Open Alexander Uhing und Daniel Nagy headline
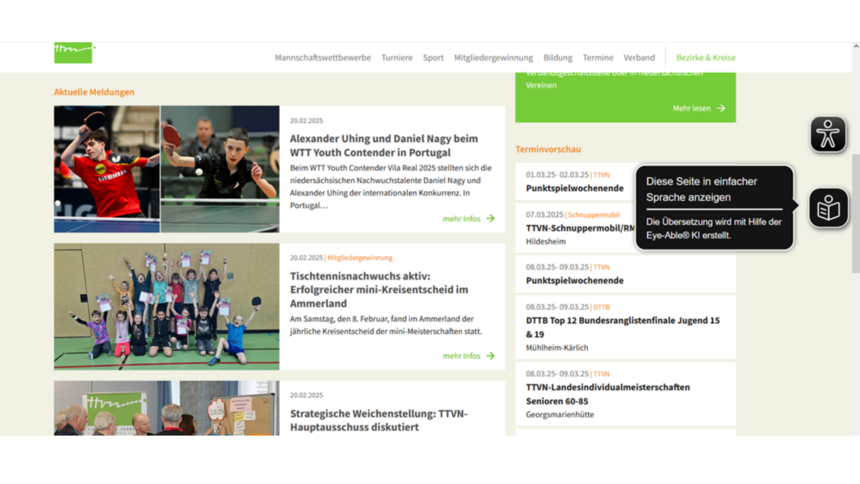The image size is (860, 484). (383, 145)
